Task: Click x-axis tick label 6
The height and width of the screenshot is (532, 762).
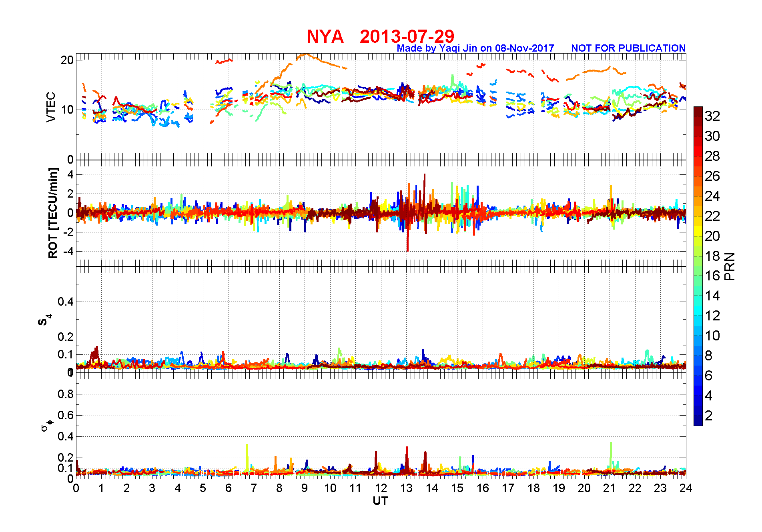Action: click(229, 488)
